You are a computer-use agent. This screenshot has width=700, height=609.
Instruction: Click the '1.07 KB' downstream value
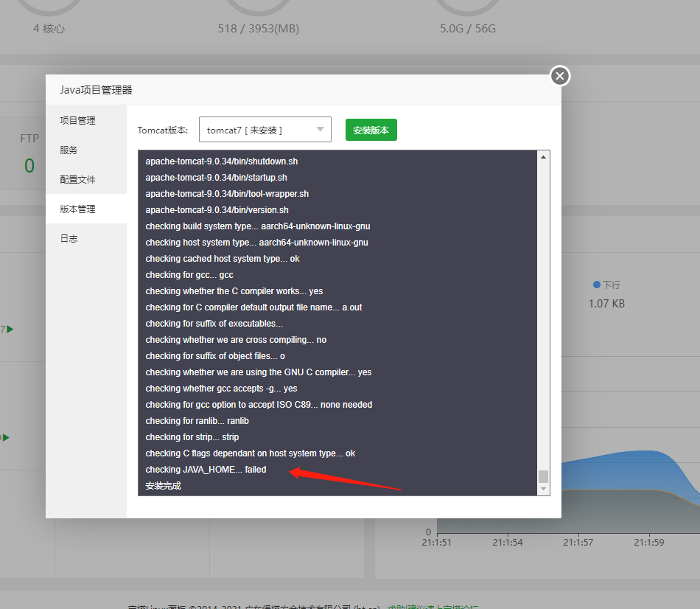606,304
